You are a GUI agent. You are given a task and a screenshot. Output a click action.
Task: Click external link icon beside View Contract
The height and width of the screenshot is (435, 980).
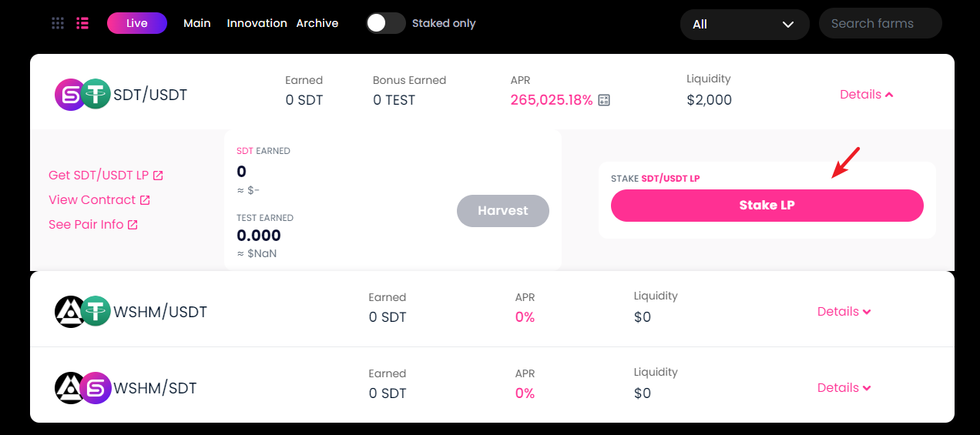pos(145,200)
